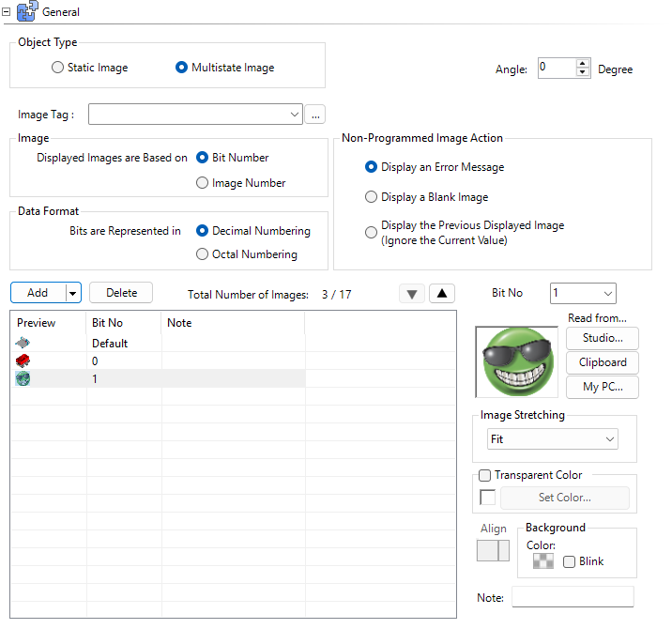Click the '0' Bit No cell
This screenshot has width=672, height=629.
124,361
